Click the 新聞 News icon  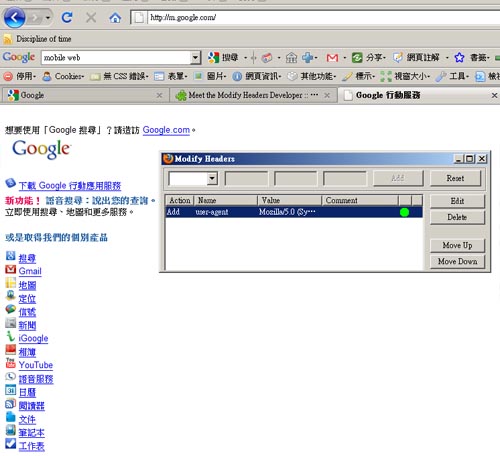(x=11, y=322)
